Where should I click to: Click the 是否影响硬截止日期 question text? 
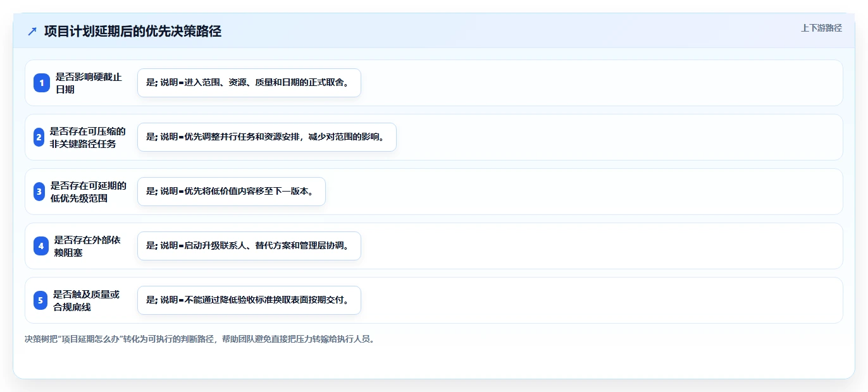coord(89,83)
